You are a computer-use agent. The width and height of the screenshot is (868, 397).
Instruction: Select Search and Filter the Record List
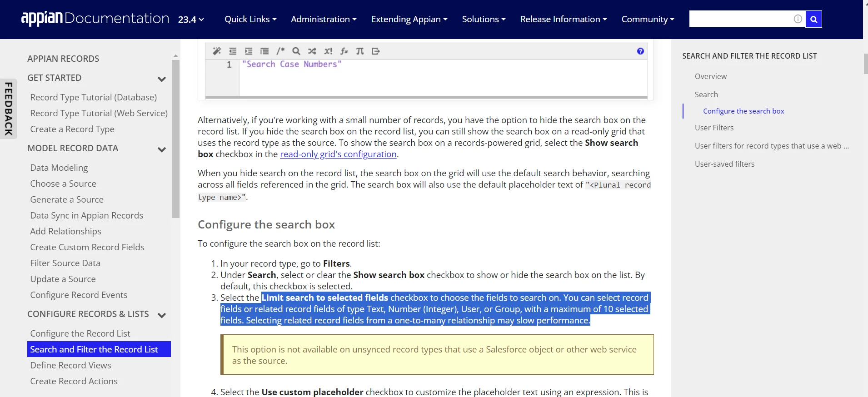pos(99,349)
